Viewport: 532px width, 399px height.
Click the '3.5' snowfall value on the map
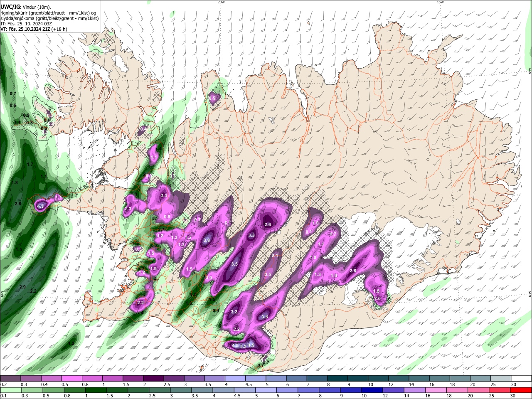click(234, 264)
